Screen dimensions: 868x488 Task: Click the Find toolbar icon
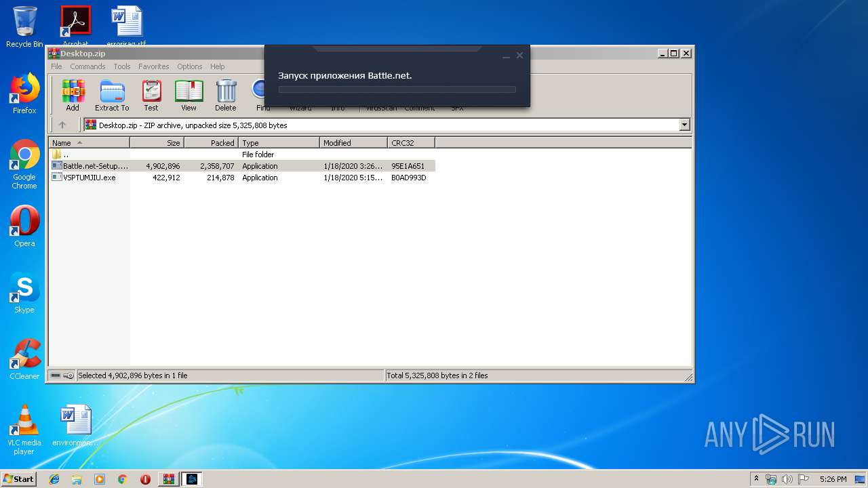(x=258, y=95)
